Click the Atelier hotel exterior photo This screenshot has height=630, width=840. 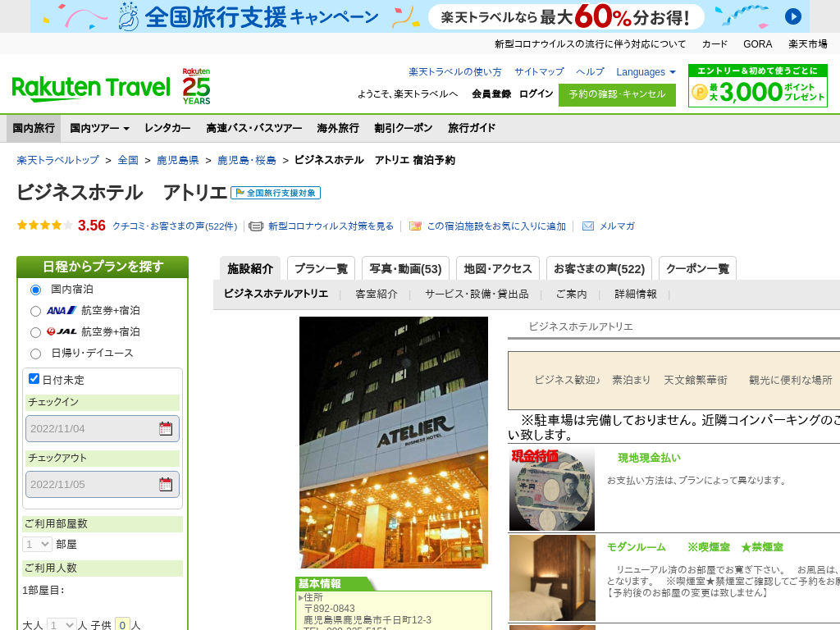394,442
